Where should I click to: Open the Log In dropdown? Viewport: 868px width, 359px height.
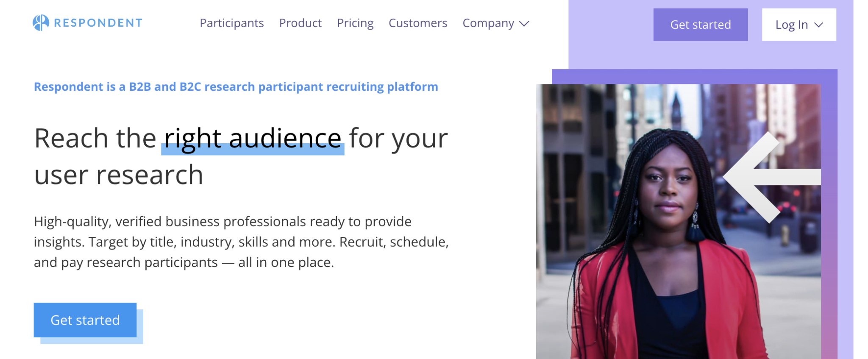[x=799, y=25]
